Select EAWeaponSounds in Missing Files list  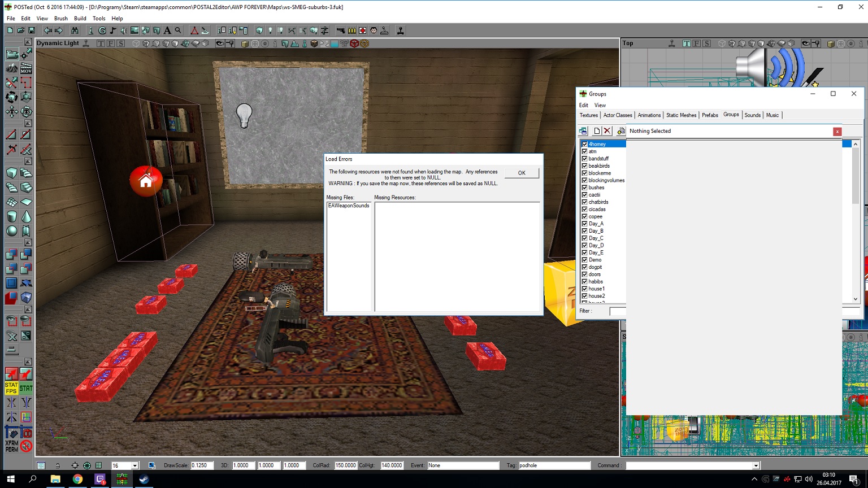[349, 206]
